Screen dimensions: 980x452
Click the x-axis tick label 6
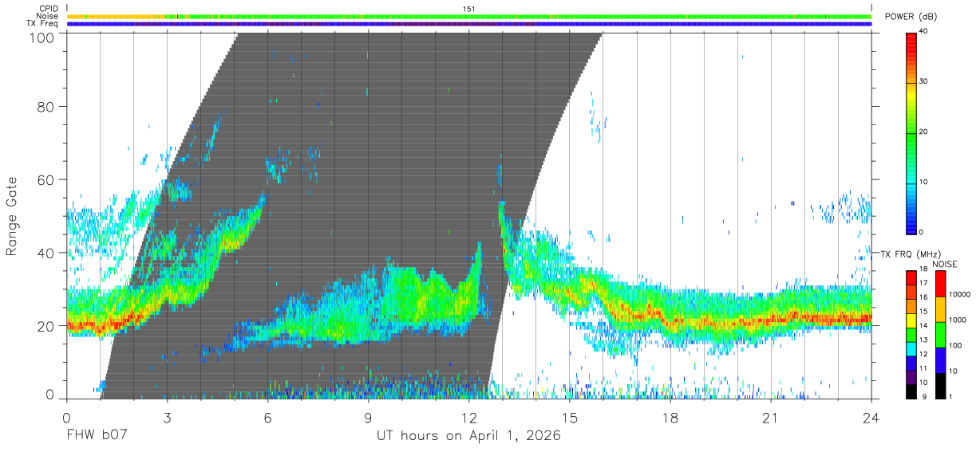pos(267,418)
